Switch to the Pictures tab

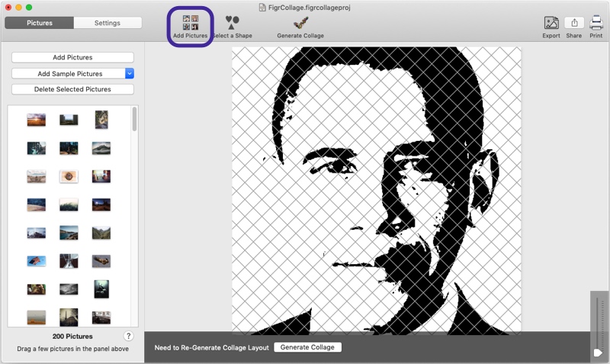coord(40,23)
